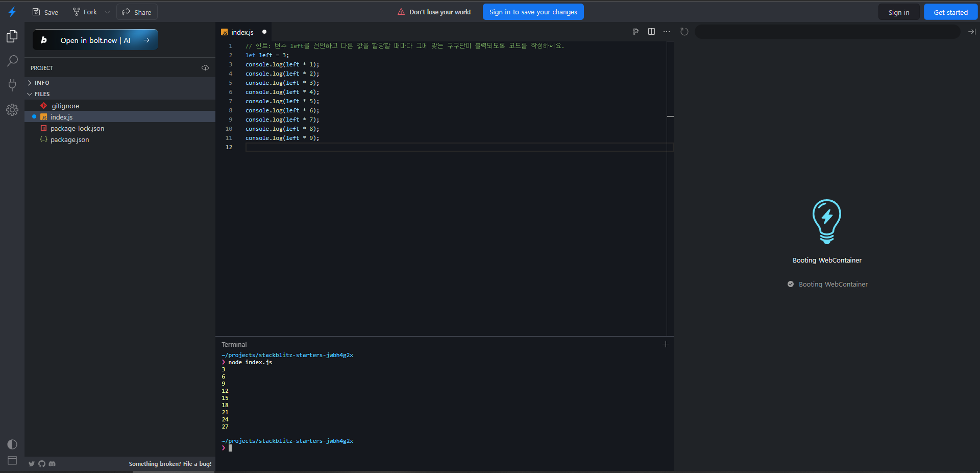Open the Search sidebar icon
This screenshot has height=473, width=980.
pyautogui.click(x=12, y=61)
